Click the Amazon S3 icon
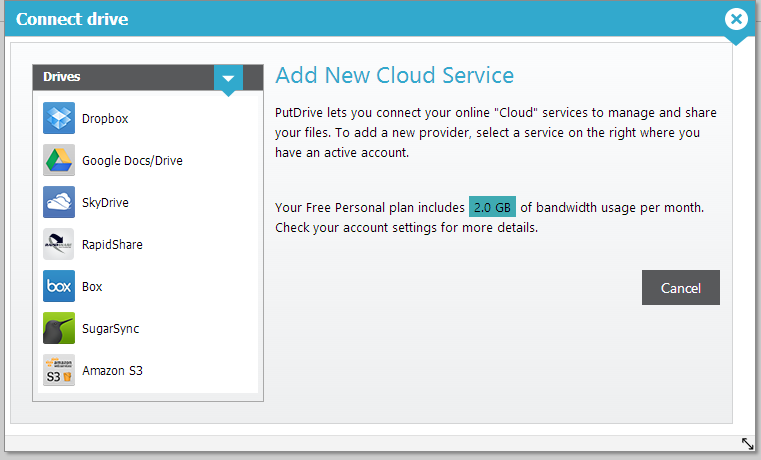 point(59,370)
